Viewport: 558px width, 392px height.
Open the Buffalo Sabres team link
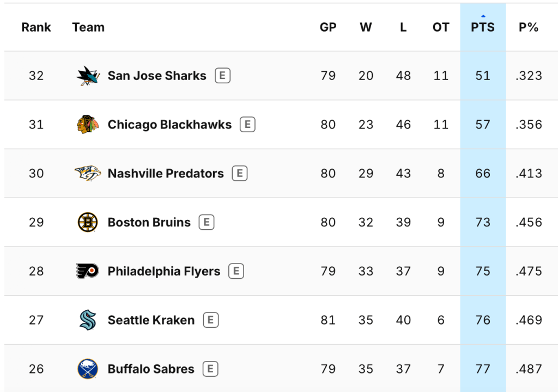[151, 369]
